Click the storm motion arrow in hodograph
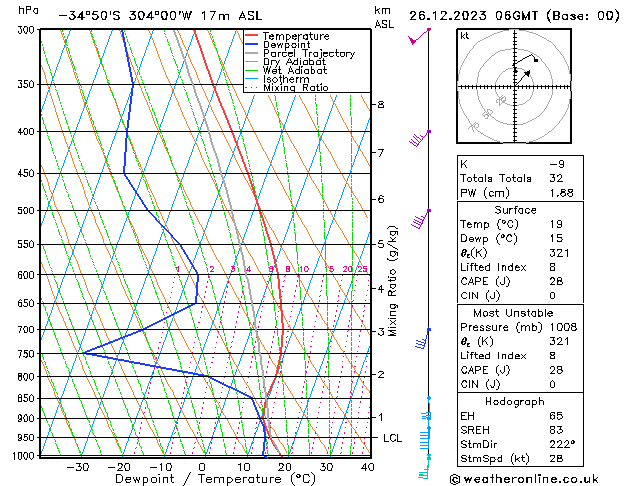629x486 pixels. [523, 78]
